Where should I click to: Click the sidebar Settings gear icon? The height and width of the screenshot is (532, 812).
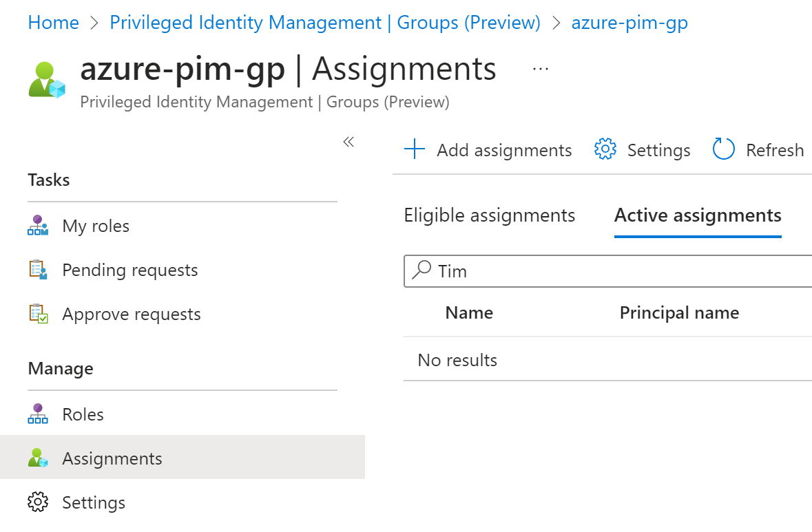(x=38, y=502)
